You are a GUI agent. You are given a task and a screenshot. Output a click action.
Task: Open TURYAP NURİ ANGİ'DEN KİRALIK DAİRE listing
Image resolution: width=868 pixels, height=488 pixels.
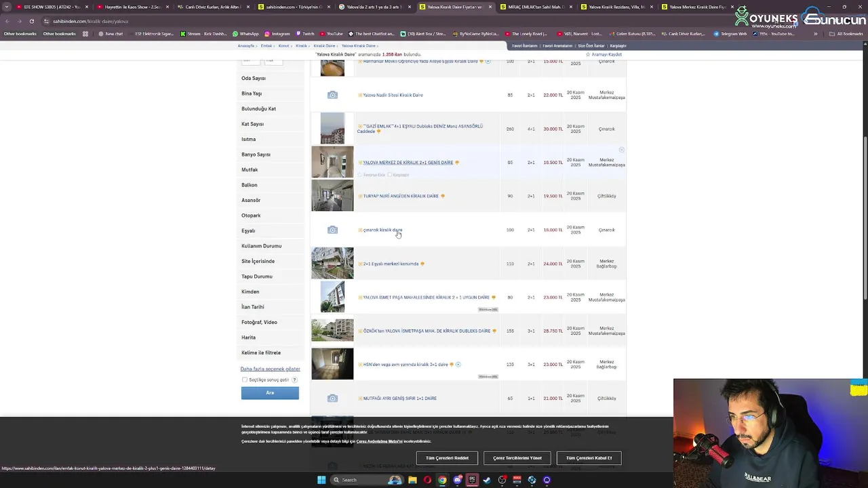click(401, 196)
